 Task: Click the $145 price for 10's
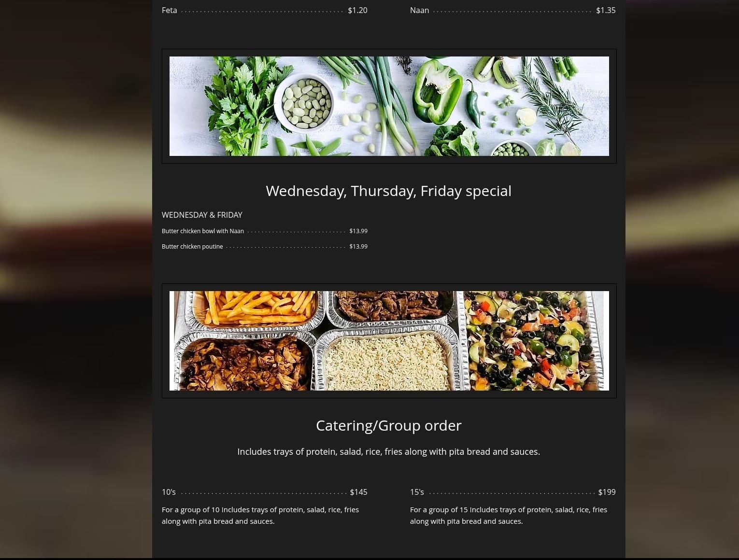pyautogui.click(x=358, y=492)
